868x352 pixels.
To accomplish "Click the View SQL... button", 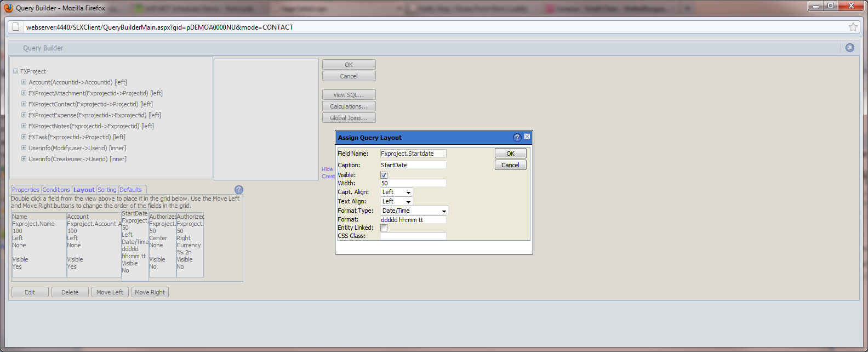I will [x=349, y=95].
